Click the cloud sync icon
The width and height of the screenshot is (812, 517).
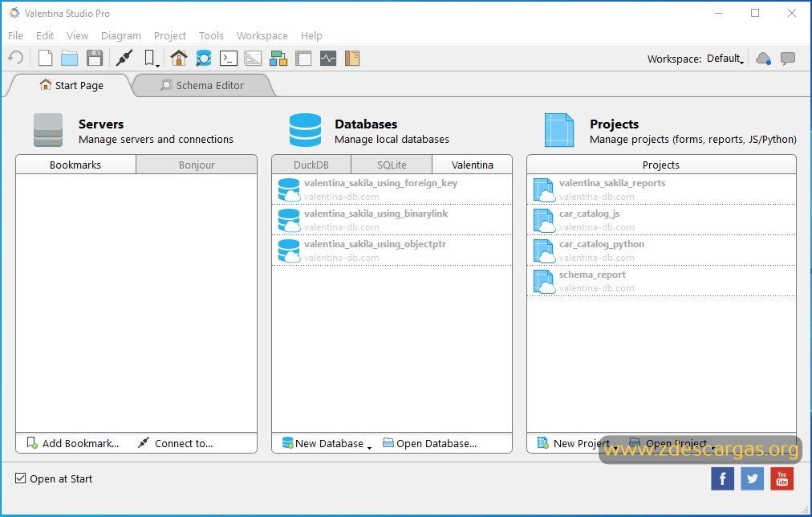click(x=763, y=59)
